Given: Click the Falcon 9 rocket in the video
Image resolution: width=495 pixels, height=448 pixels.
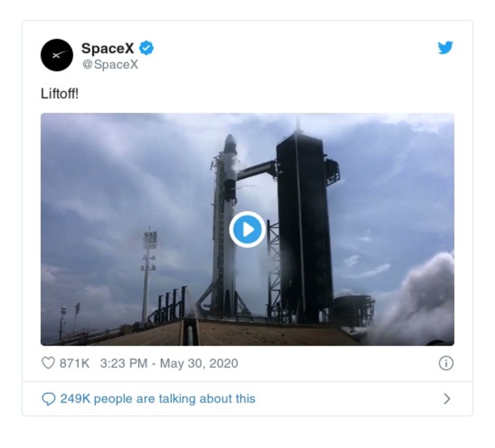Looking at the screenshot, I should pos(224,248).
